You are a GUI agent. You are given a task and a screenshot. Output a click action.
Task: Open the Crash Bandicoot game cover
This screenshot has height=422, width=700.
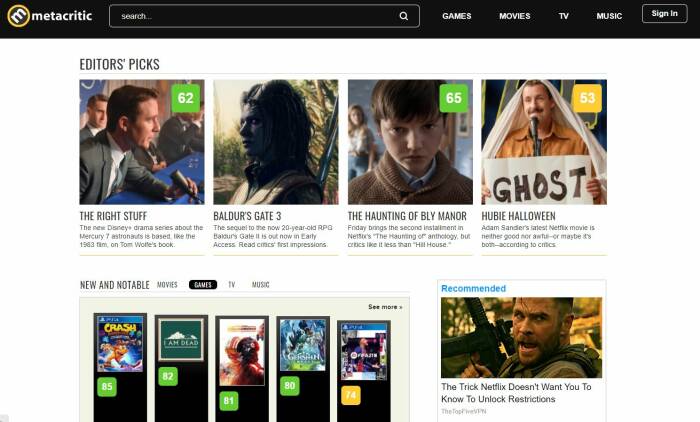[x=120, y=343]
